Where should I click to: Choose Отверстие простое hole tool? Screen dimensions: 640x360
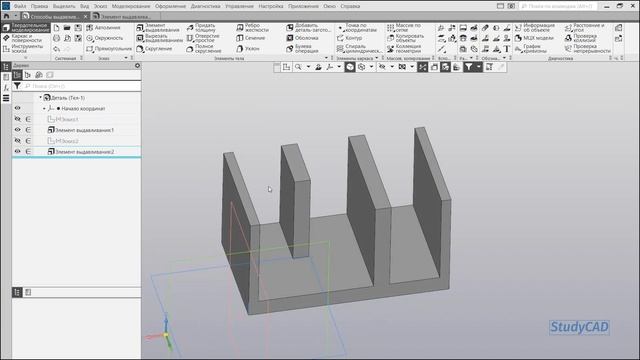(203, 38)
